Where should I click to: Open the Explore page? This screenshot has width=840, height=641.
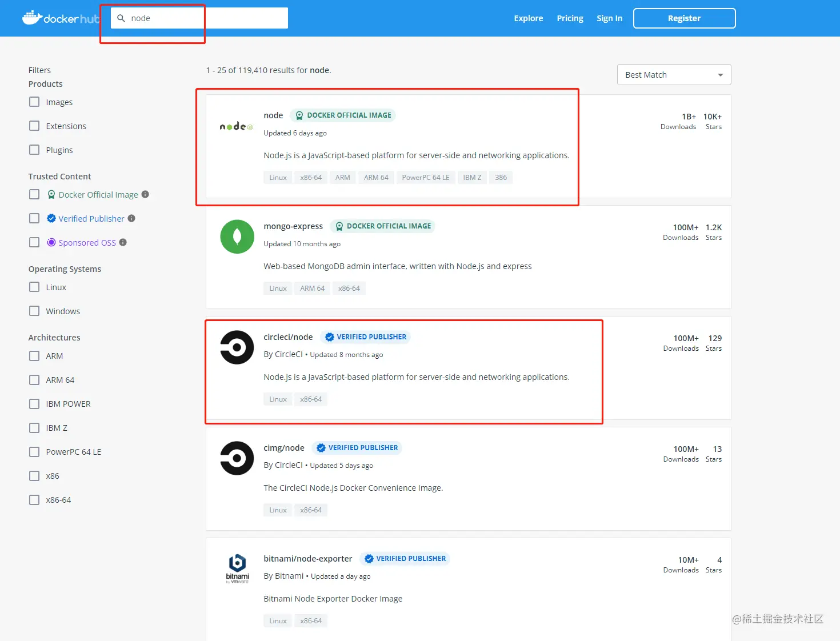pos(529,18)
